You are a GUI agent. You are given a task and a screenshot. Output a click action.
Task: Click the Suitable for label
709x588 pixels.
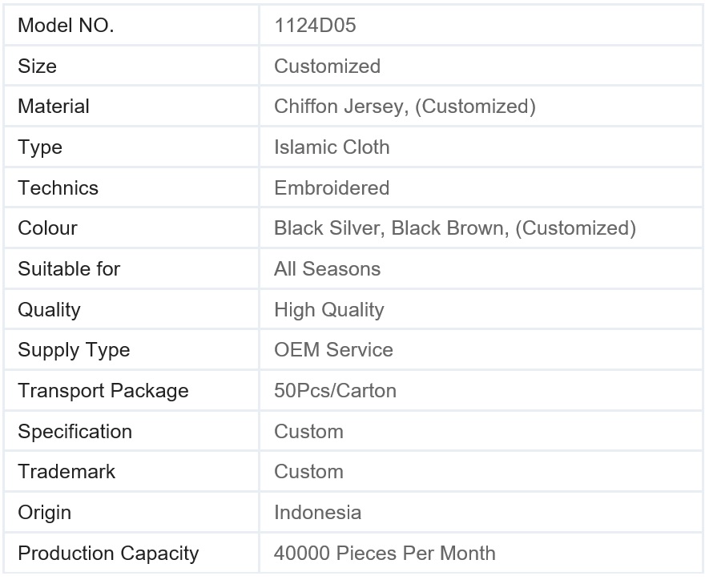pos(69,269)
